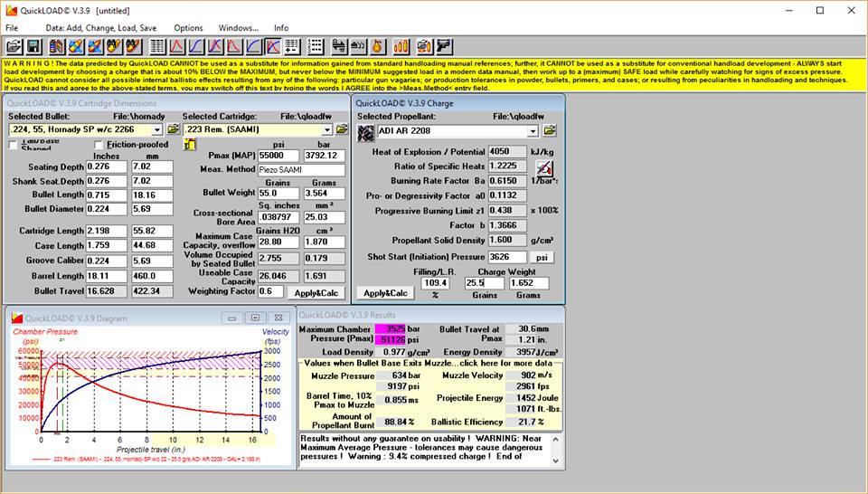This screenshot has width=868, height=494.
Task: Click the Filling/L.R. percent field
Action: [x=435, y=283]
